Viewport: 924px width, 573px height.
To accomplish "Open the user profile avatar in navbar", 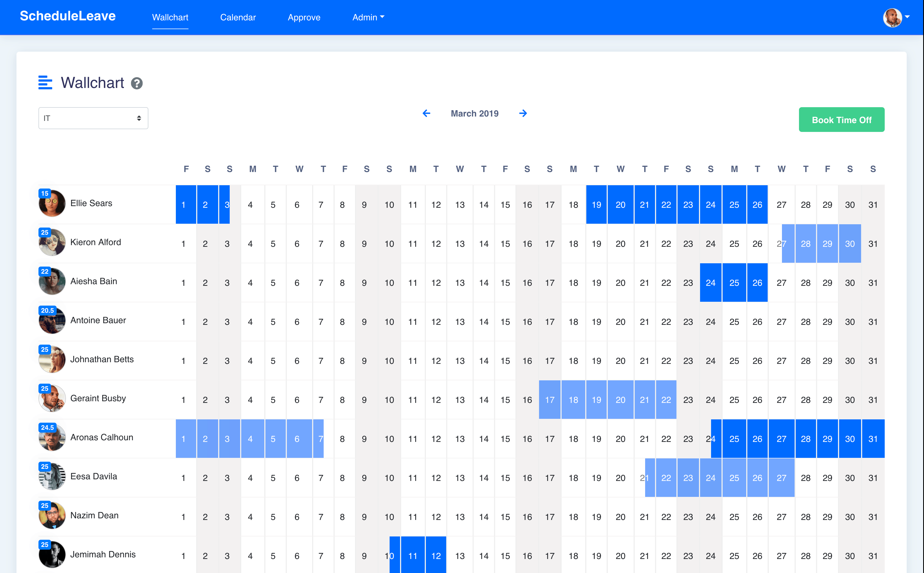I will pyautogui.click(x=892, y=17).
